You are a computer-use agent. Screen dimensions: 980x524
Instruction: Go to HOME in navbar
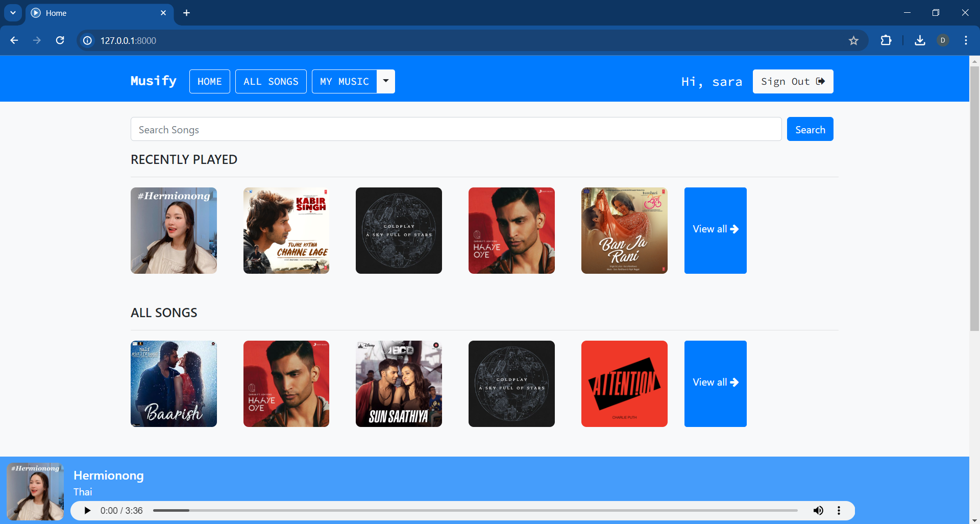click(210, 81)
